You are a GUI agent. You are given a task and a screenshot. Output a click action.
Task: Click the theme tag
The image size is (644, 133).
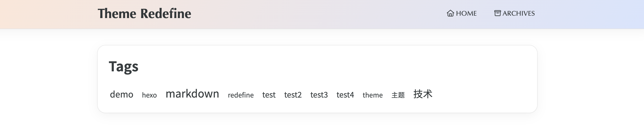373,95
